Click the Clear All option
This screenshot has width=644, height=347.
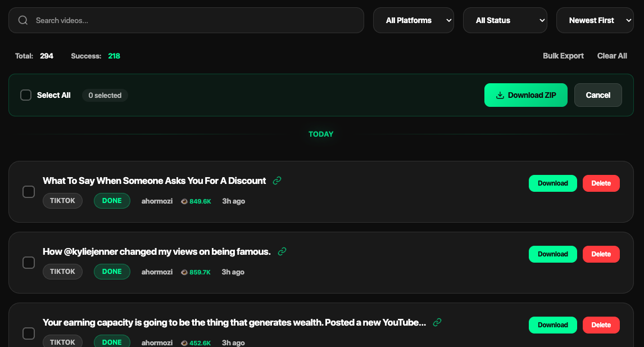612,56
